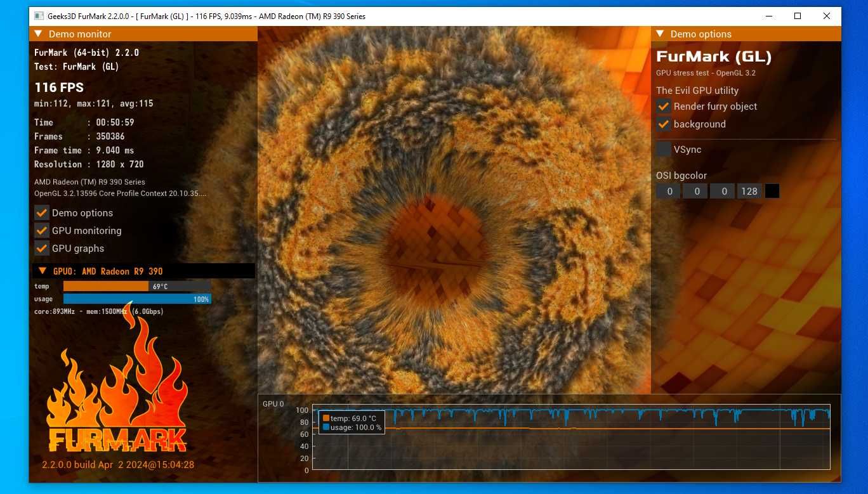Disable Render furry object checkbox
The image size is (868, 494).
click(x=664, y=107)
